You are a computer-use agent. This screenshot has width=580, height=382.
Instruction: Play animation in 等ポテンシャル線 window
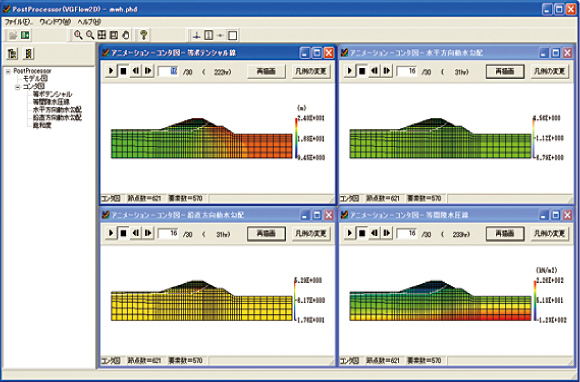111,71
